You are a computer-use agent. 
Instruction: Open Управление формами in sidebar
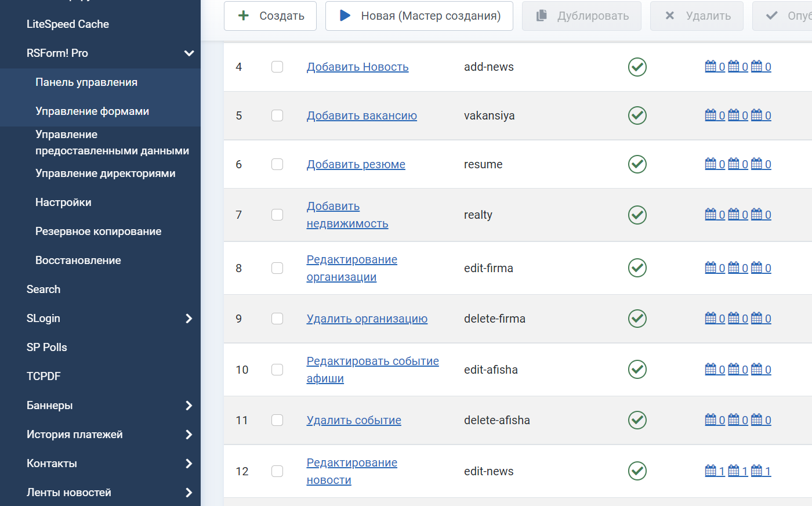tap(92, 111)
